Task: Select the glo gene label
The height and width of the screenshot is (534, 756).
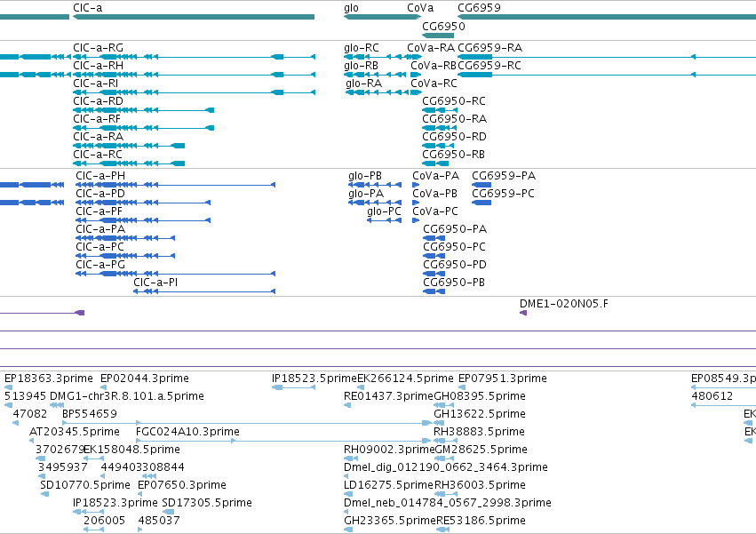Action: click(351, 8)
